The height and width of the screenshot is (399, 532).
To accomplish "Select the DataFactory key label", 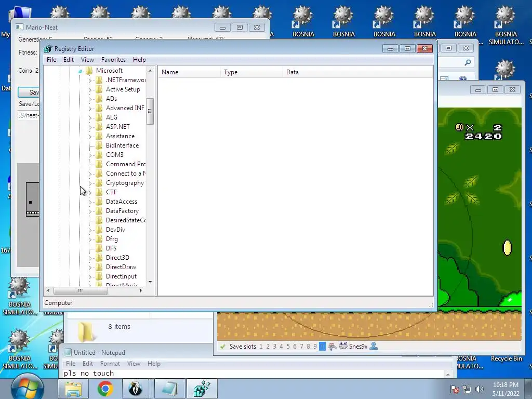I will tap(122, 211).
